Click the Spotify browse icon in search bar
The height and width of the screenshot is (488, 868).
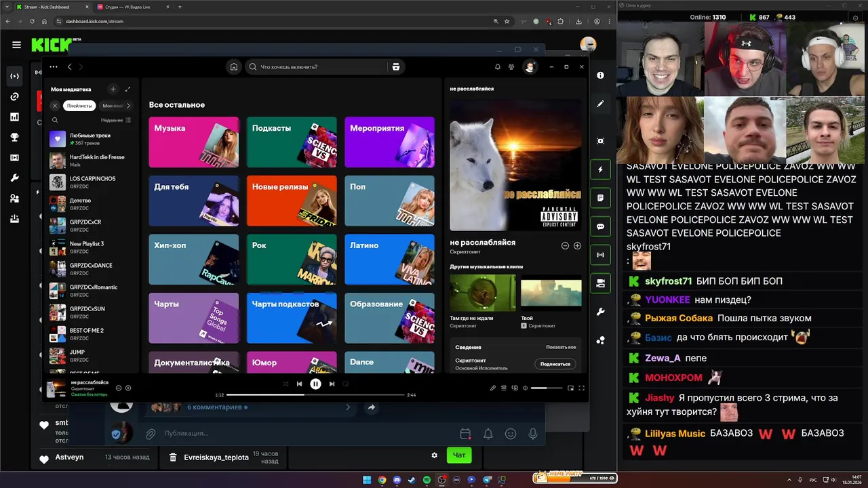(x=396, y=66)
